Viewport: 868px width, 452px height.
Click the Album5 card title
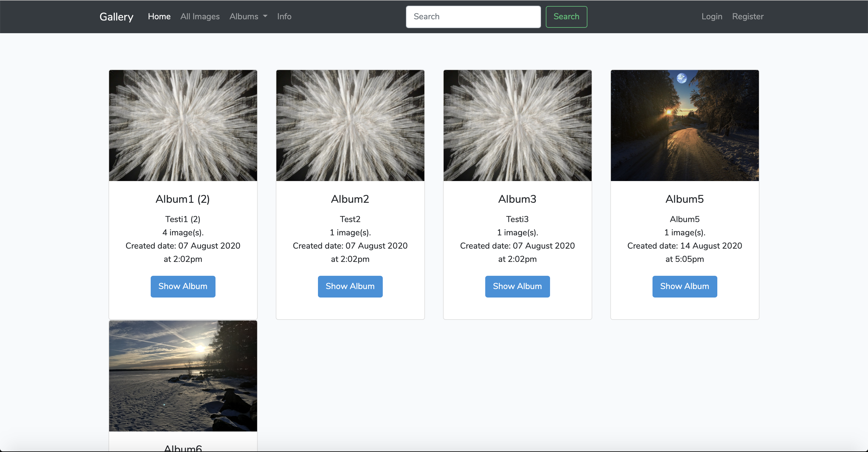684,199
